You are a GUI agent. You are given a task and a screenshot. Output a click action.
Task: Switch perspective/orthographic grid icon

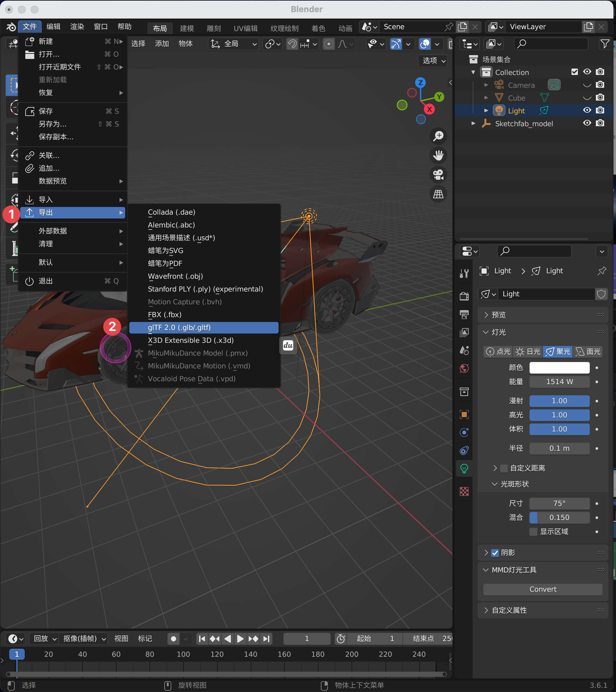[x=438, y=194]
